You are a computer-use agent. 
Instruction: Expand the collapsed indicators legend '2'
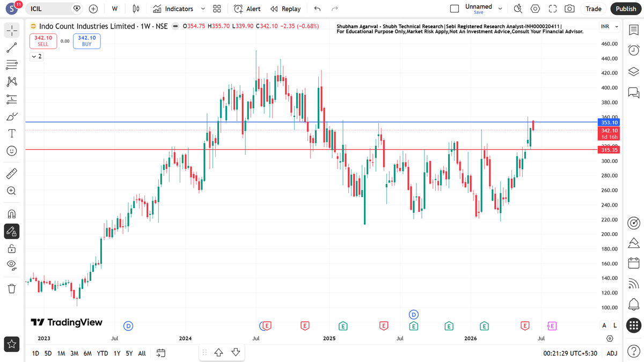(x=36, y=56)
